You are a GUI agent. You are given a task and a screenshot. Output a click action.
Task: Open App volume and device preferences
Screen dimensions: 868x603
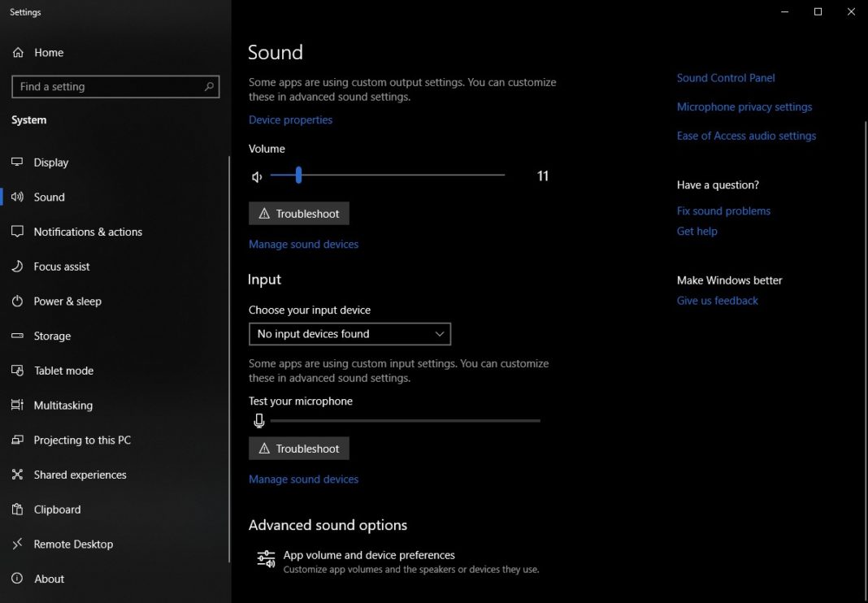pyautogui.click(x=368, y=555)
